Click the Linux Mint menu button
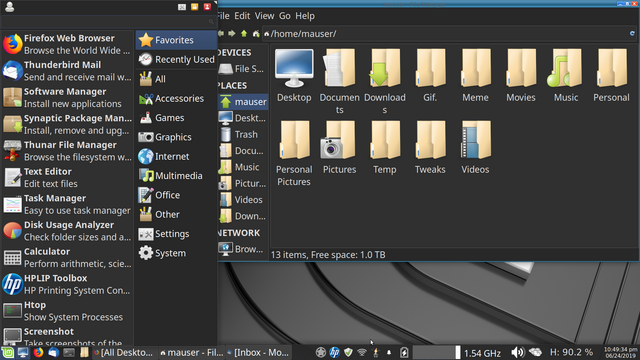This screenshot has width=640, height=360. click(x=8, y=352)
